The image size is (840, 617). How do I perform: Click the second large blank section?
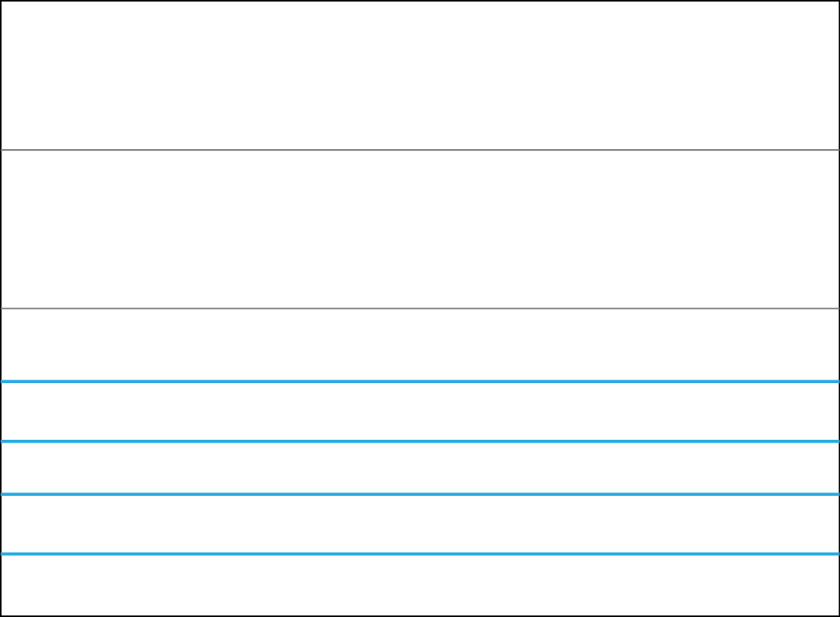click(x=420, y=229)
